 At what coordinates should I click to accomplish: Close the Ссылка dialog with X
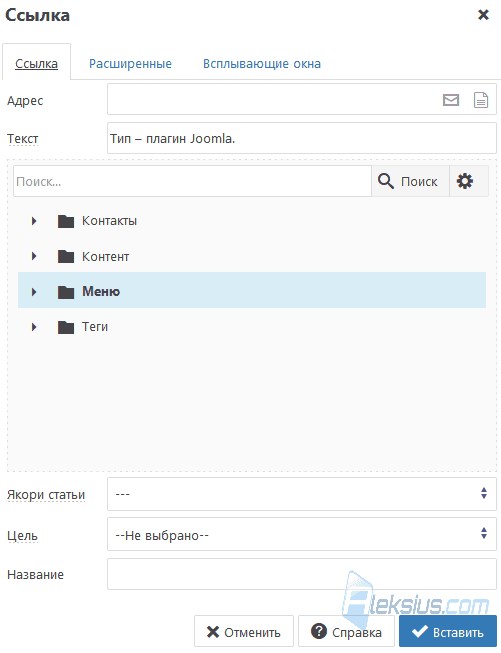pos(483,15)
